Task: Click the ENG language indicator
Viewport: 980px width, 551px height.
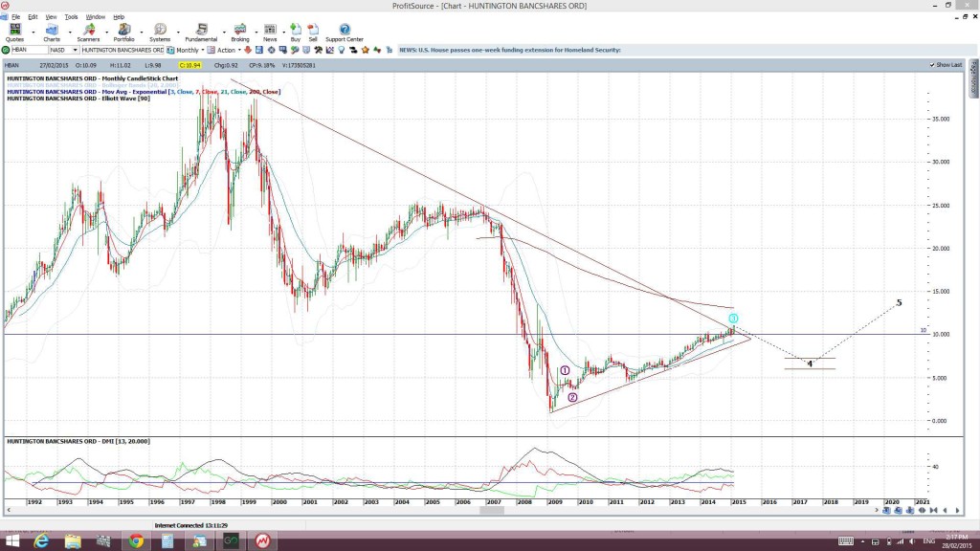Action: pyautogui.click(x=928, y=541)
